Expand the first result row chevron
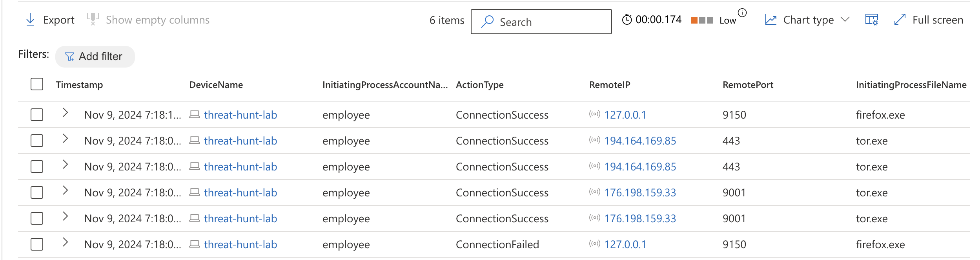Viewport: 980px width, 260px height. [x=66, y=113]
